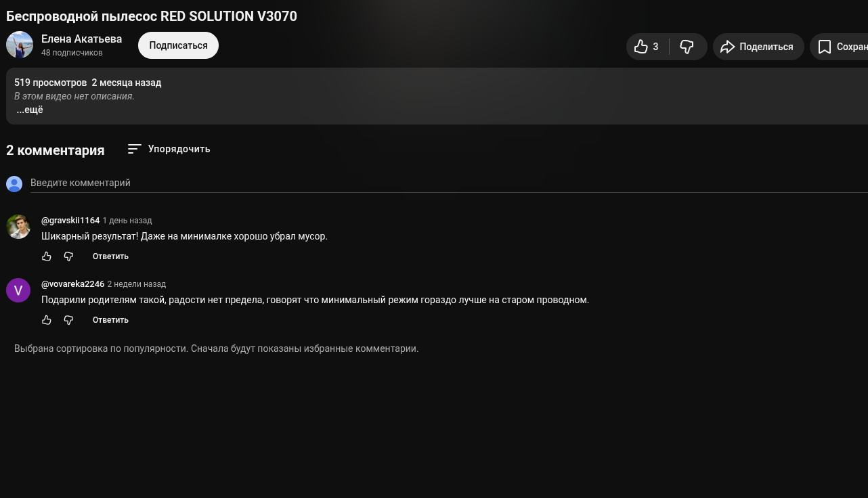Viewport: 868px width, 498px height.
Task: Click the Share arrow icon
Action: (727, 47)
